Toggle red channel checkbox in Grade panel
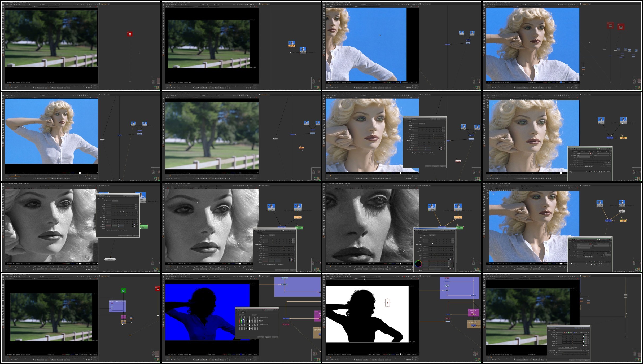 (565, 333)
